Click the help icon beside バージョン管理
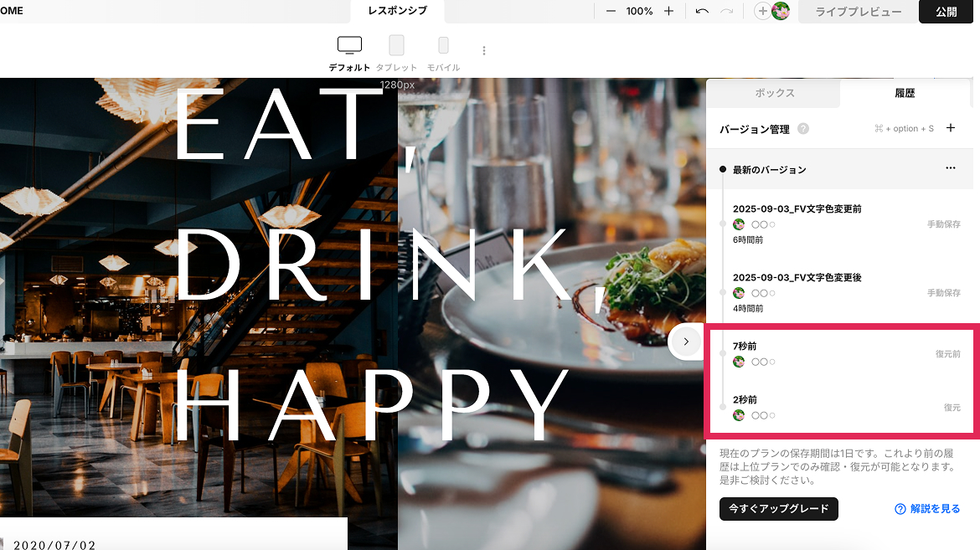Screen dimensions: 980x550 pyautogui.click(x=803, y=129)
